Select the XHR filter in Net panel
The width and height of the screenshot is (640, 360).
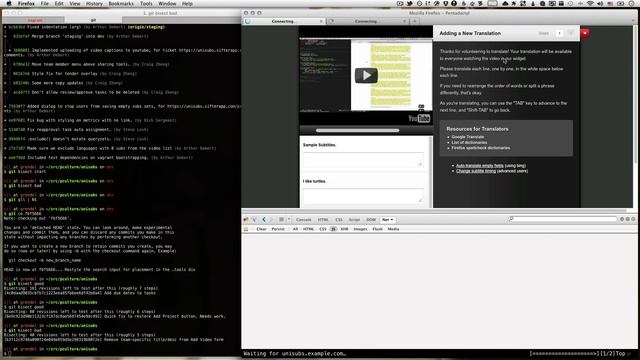pos(344,229)
